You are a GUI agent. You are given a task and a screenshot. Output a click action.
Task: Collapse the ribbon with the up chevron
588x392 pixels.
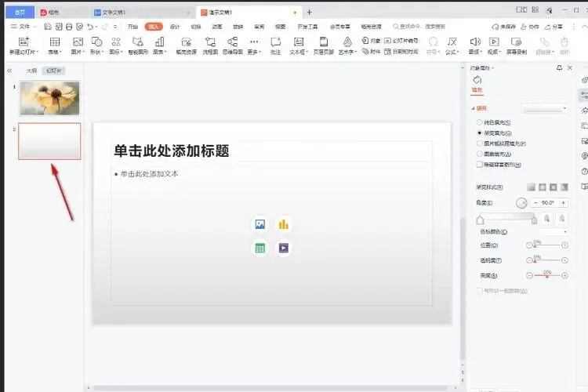pos(584,27)
